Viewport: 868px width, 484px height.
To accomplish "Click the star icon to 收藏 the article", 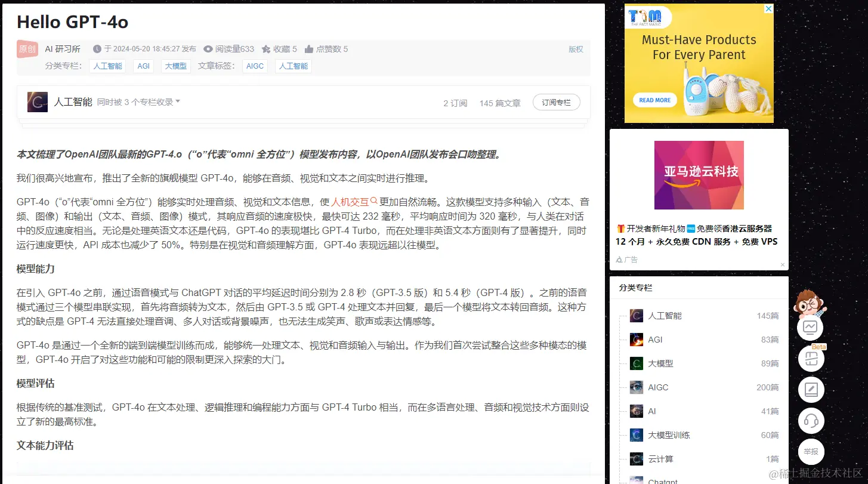I will [x=266, y=49].
